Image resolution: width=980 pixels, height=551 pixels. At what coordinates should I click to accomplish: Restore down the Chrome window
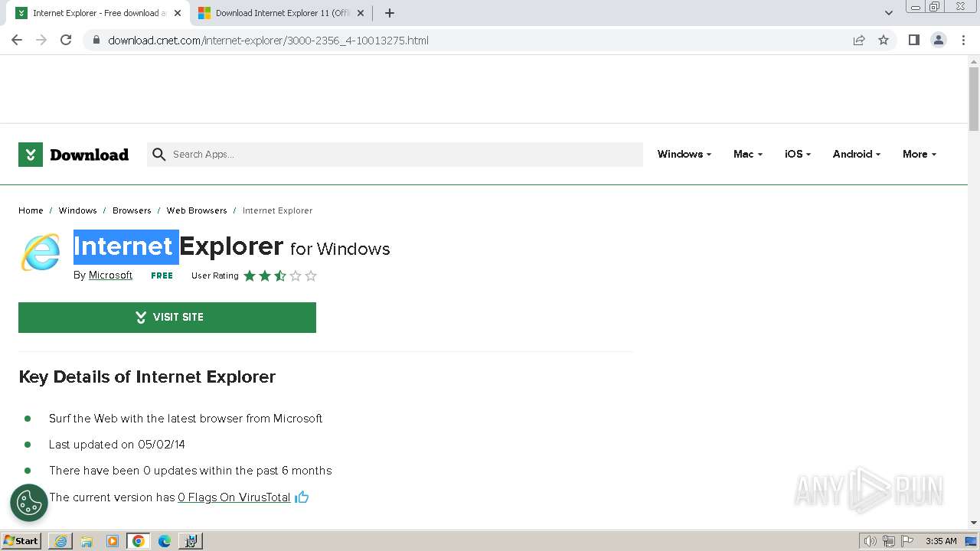coord(934,7)
